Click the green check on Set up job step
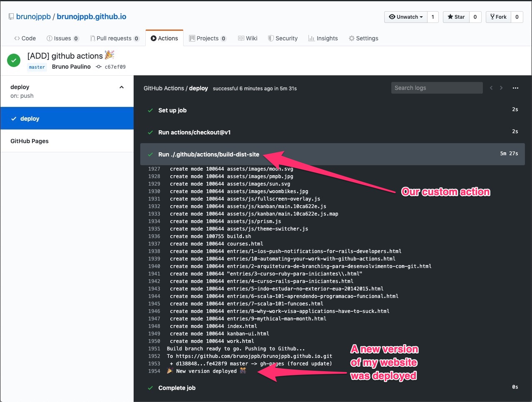The width and height of the screenshot is (532, 402). (150, 110)
